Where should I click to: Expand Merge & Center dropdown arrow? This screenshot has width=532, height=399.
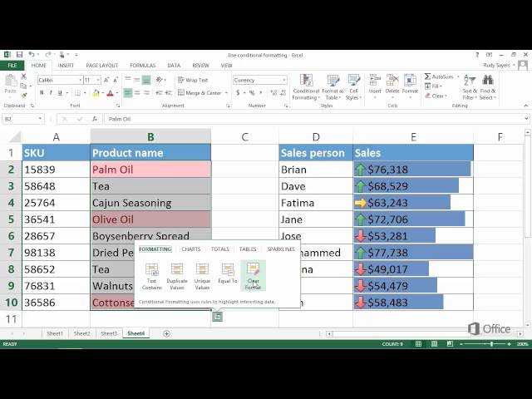pyautogui.click(x=226, y=92)
